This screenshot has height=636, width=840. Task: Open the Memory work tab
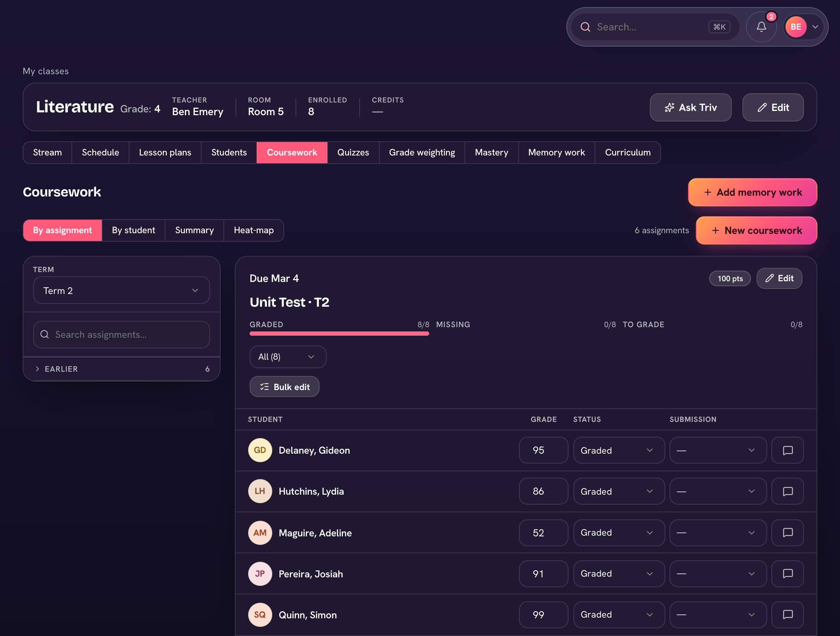(x=556, y=153)
